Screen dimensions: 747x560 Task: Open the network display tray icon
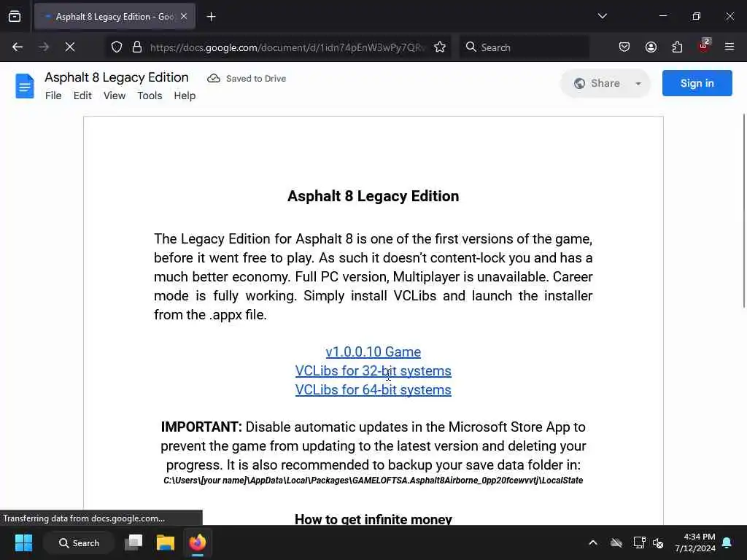[x=639, y=542]
